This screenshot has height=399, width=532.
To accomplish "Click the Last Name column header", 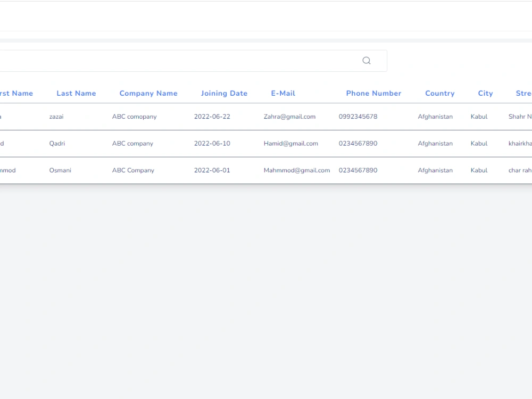I will pos(76,93).
